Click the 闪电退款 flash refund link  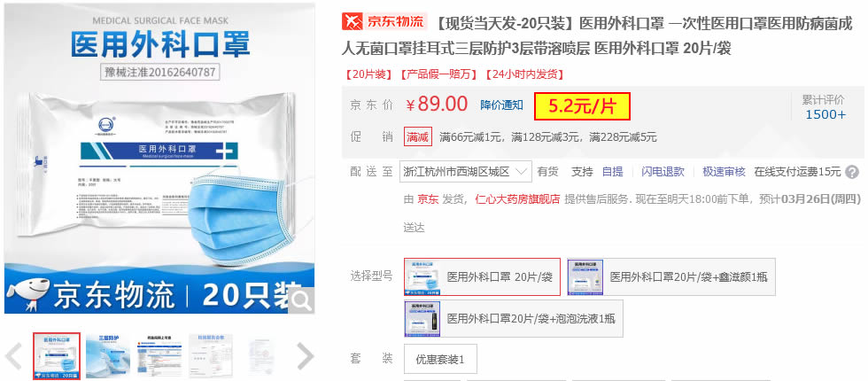click(663, 172)
